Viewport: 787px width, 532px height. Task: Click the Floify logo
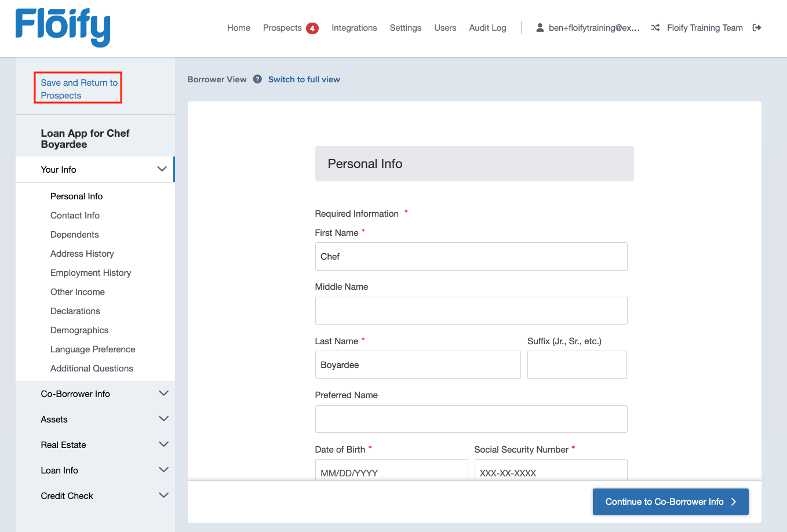click(x=63, y=27)
